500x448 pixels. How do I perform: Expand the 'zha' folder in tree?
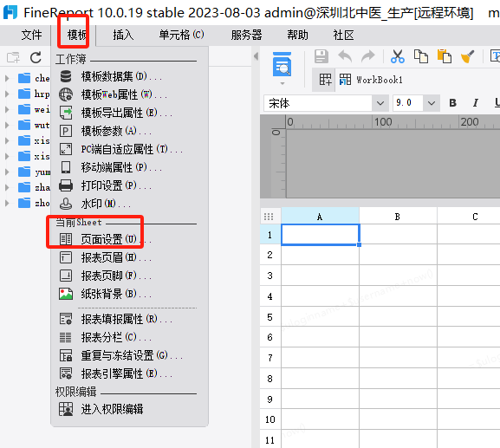(7, 187)
